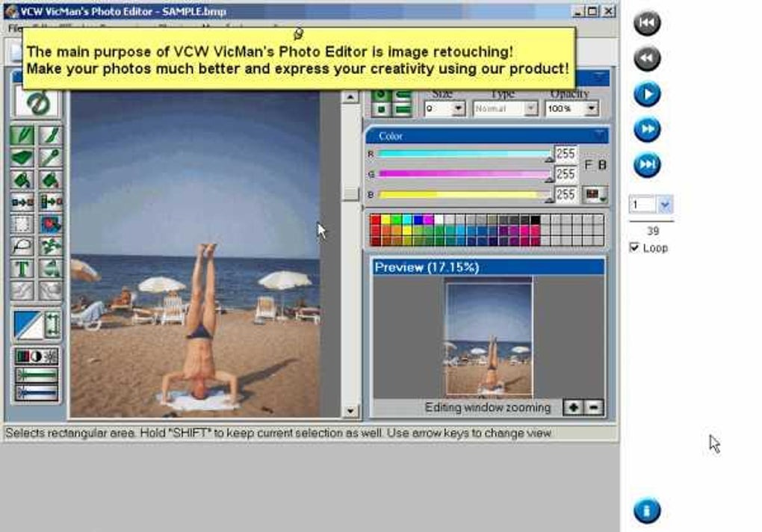Select the first paint bucket fill tool
Viewport: 762px width, 532px height.
(x=22, y=180)
